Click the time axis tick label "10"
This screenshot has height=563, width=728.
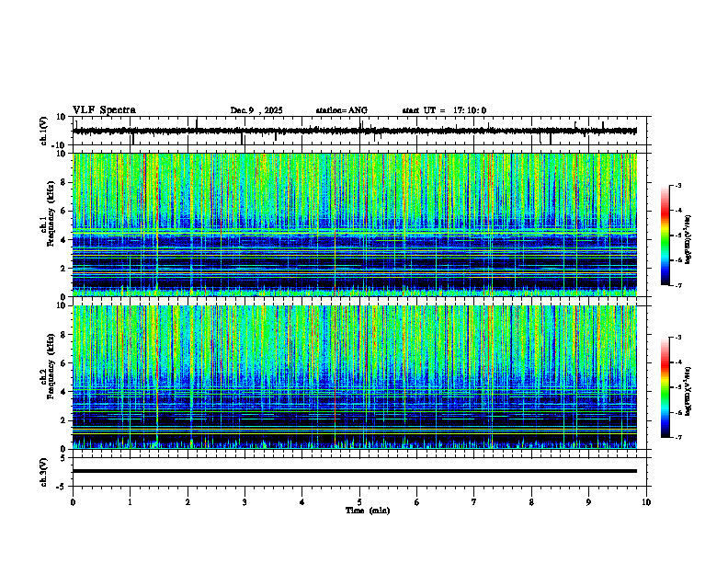coord(646,502)
